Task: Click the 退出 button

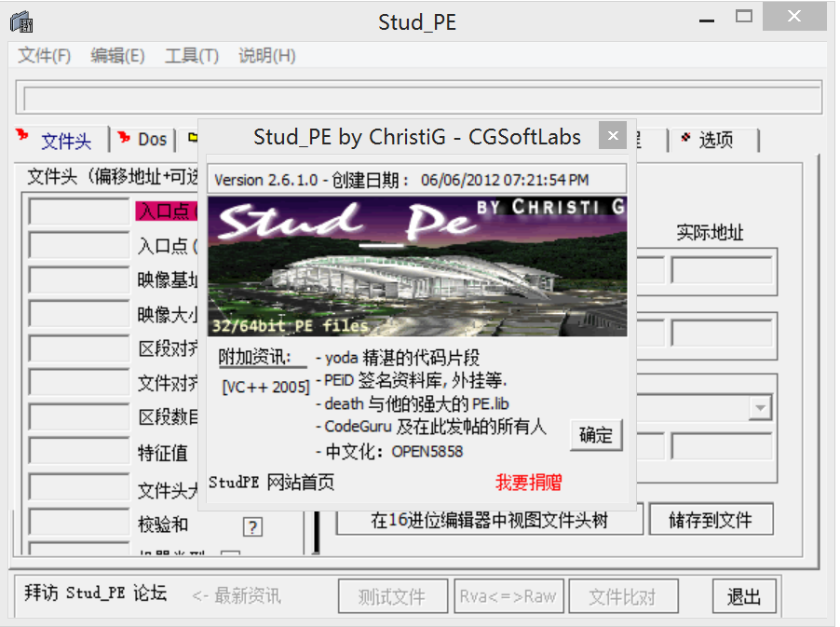Action: point(744,596)
